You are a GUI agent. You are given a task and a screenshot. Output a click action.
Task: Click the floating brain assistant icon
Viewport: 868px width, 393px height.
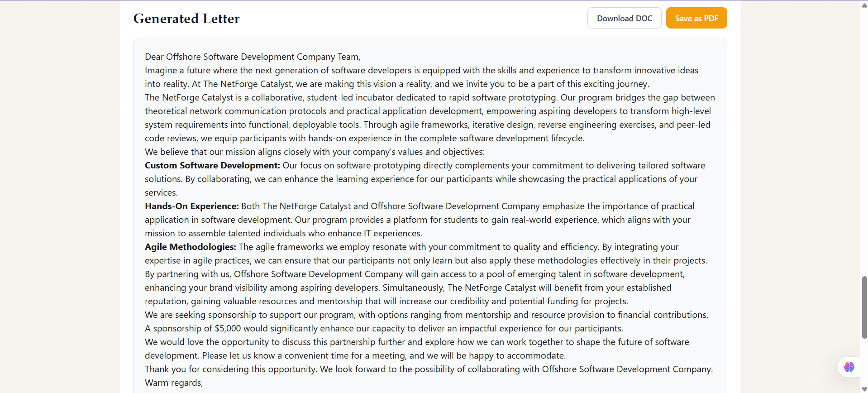[x=849, y=367]
